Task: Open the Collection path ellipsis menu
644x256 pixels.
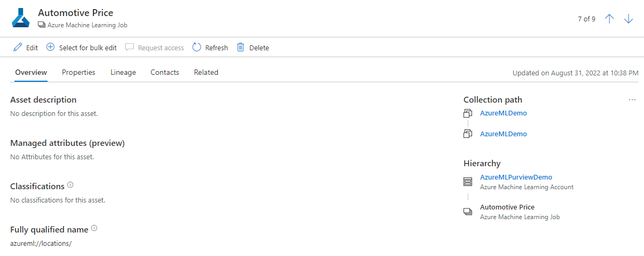Action: (632, 100)
